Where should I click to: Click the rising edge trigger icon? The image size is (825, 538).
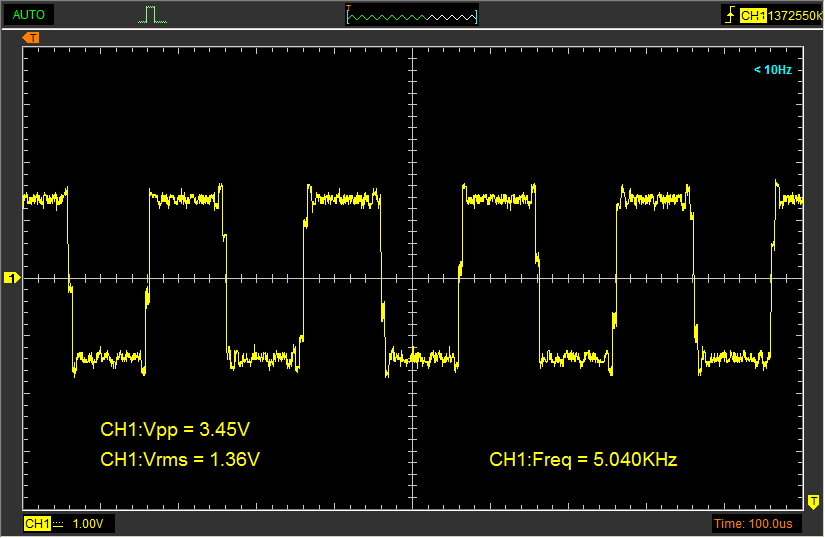[730, 15]
